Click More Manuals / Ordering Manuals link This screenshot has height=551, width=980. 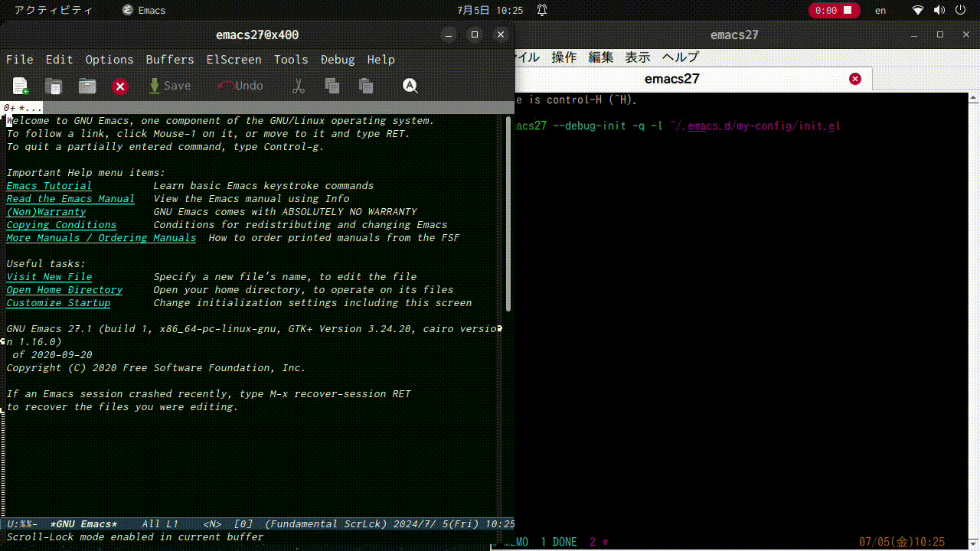[x=101, y=238]
